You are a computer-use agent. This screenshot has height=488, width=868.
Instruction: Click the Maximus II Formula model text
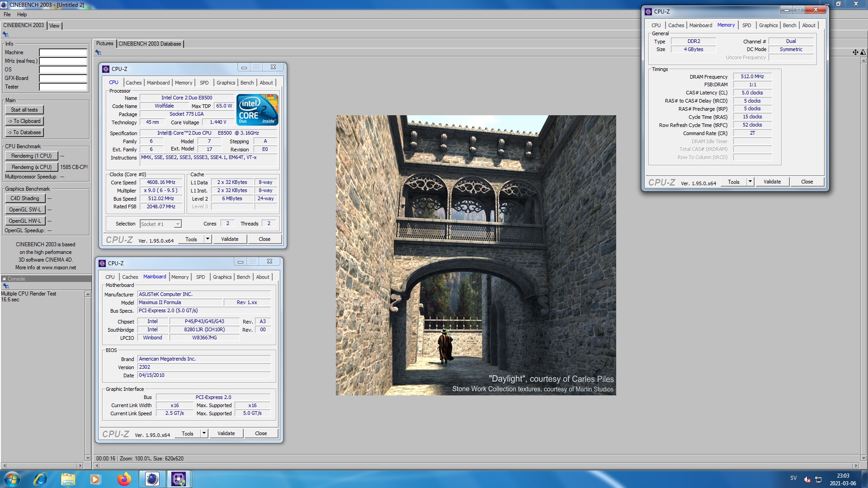coord(160,303)
